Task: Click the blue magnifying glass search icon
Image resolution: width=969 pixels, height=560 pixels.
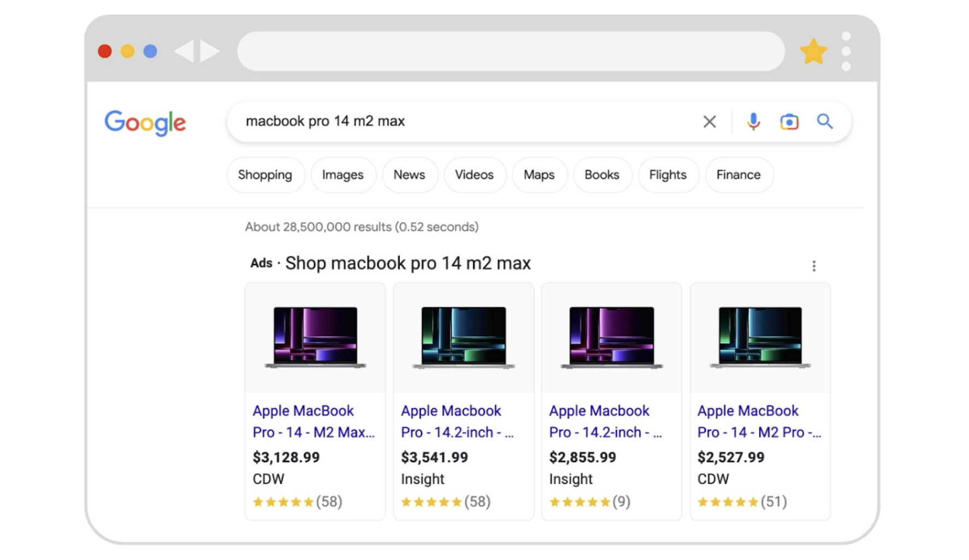Action: [x=825, y=121]
